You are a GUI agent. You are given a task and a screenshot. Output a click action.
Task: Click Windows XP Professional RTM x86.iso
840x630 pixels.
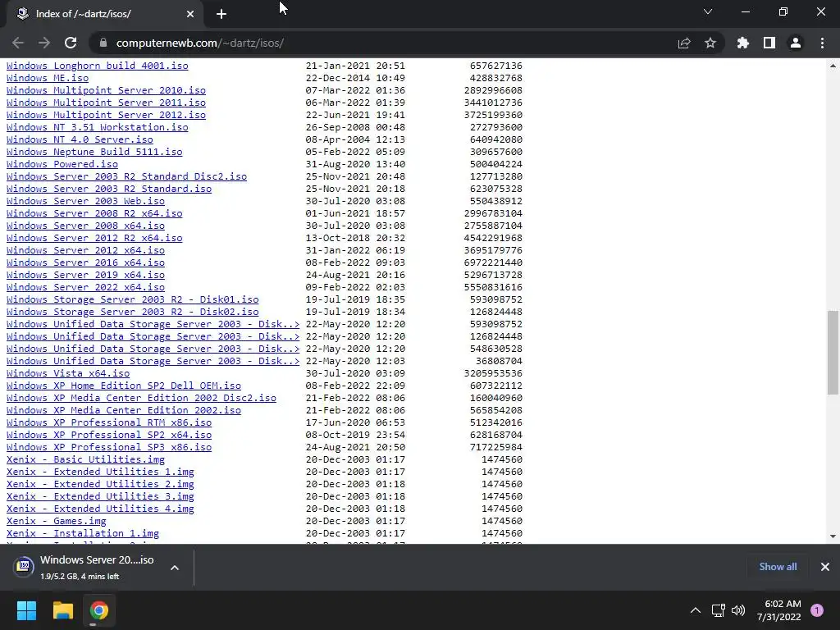109,422
